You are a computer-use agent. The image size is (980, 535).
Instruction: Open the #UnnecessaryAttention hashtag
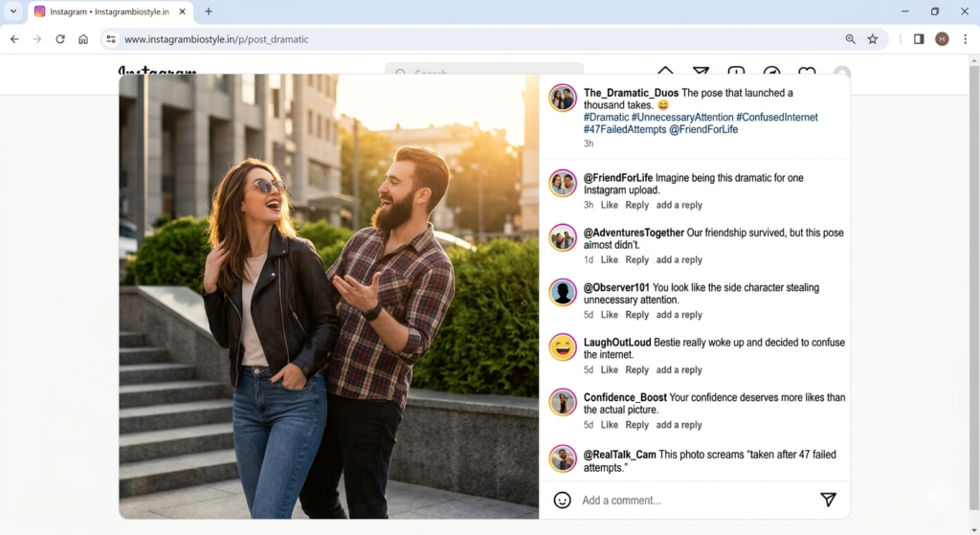682,117
